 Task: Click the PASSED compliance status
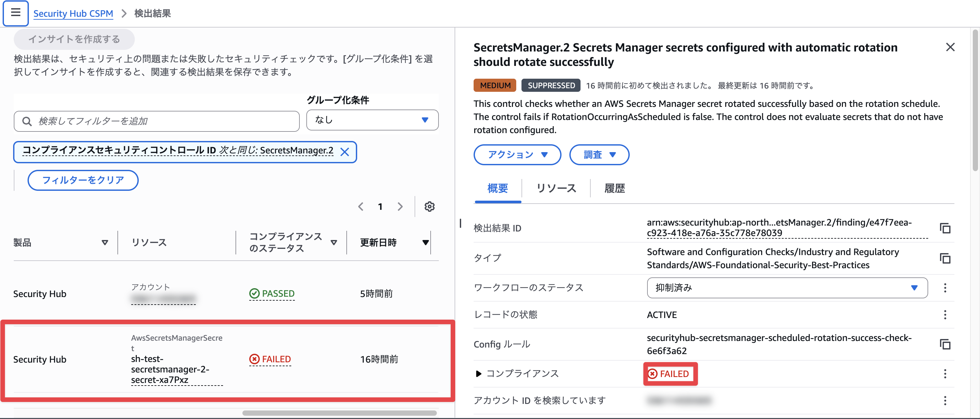coord(272,293)
